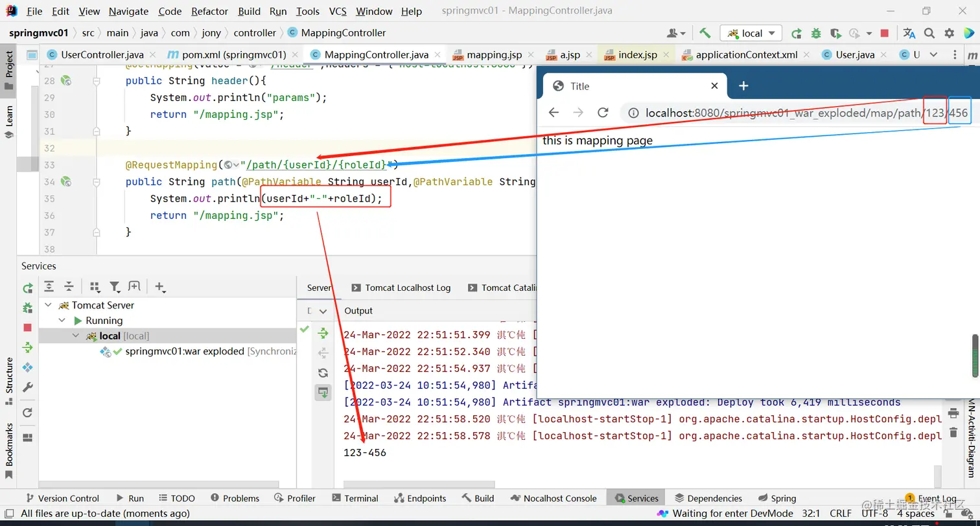
Task: Deploy All using the Services sidebar icon
Action: 27,348
